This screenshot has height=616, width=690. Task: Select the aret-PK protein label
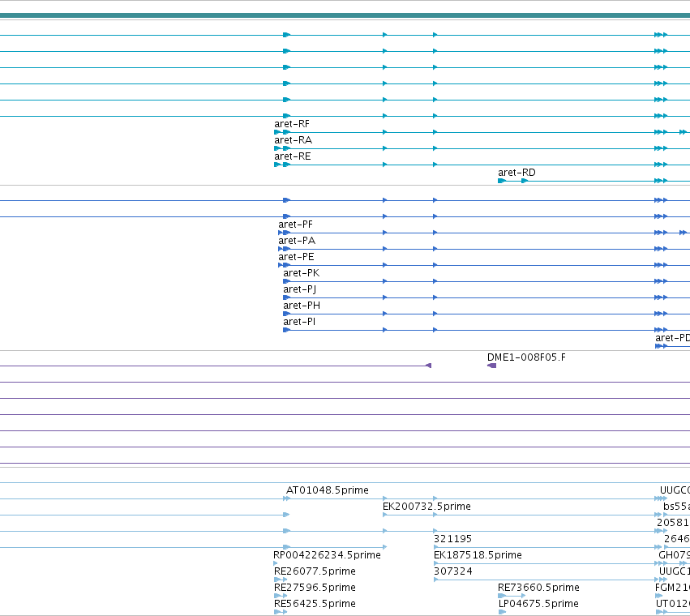pos(302,273)
